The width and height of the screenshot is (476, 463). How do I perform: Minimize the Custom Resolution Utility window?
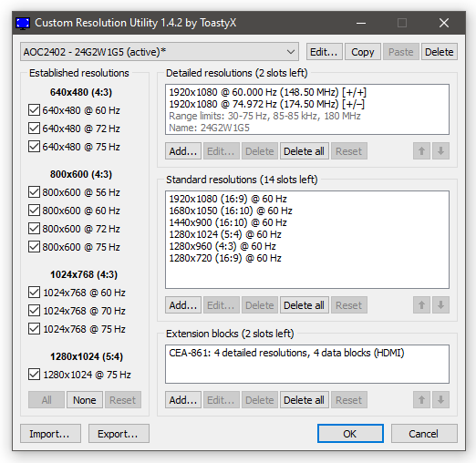point(361,23)
